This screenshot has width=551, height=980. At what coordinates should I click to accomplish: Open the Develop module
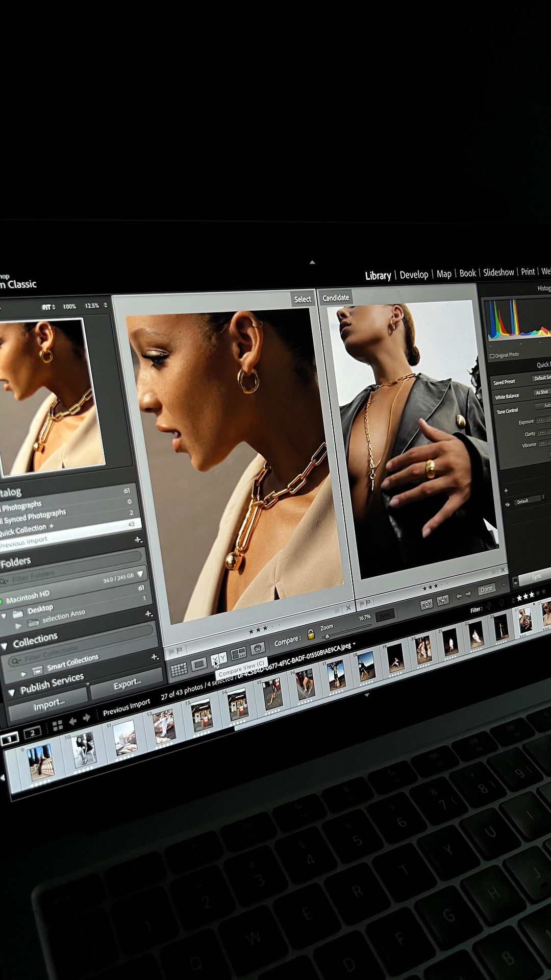click(414, 275)
